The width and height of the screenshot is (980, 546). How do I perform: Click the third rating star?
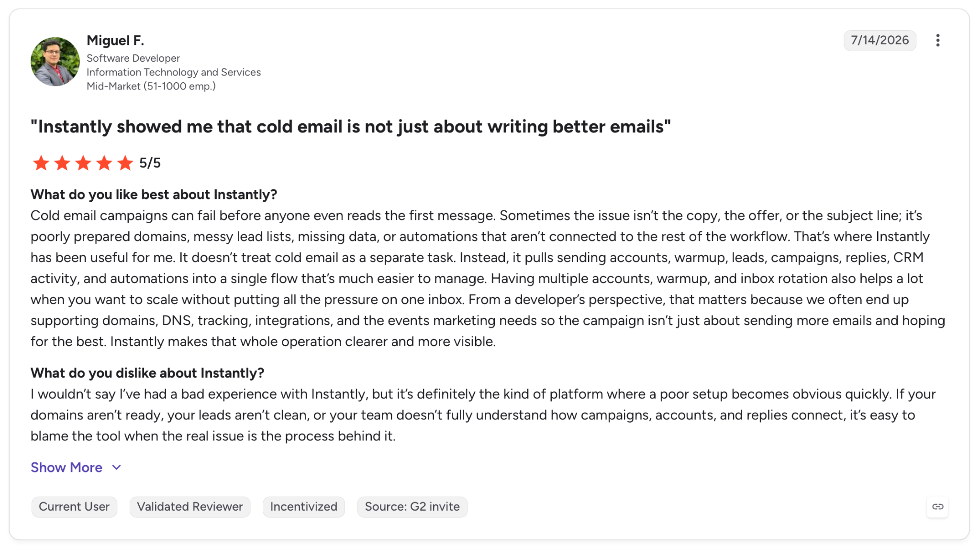(x=83, y=163)
